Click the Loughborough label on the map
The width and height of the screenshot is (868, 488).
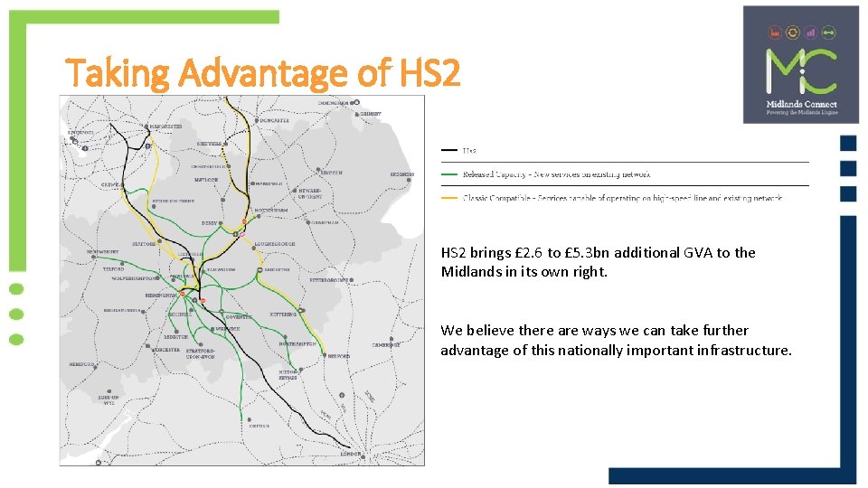275,243
